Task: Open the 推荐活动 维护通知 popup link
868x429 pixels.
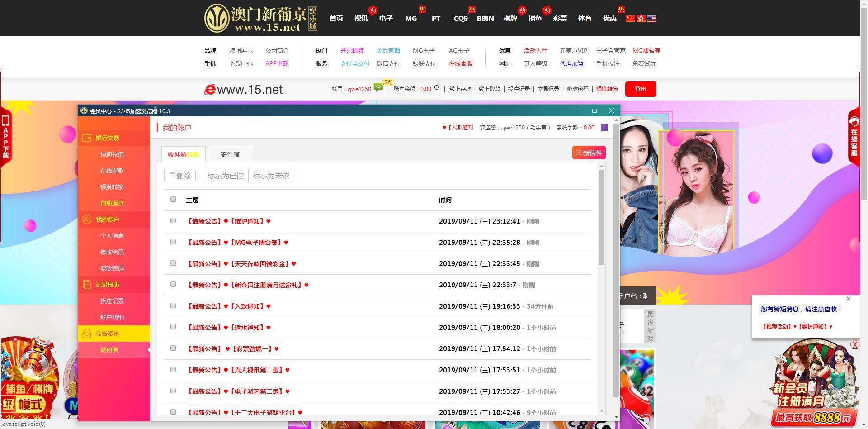Action: 797,327
